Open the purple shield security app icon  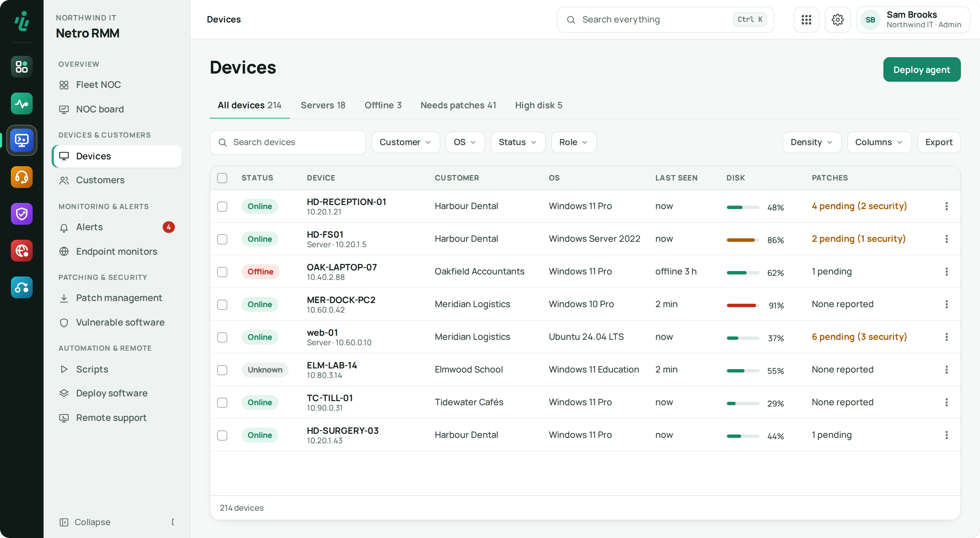(x=22, y=213)
